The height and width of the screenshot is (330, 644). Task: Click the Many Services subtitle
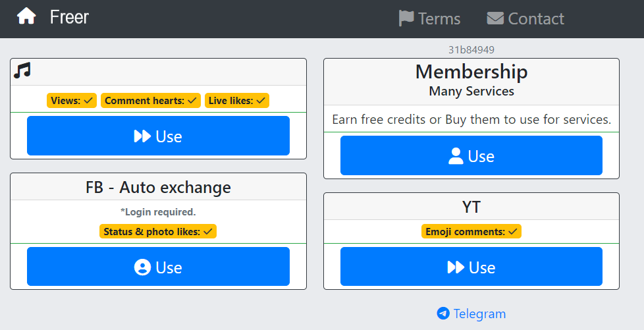pos(471,91)
